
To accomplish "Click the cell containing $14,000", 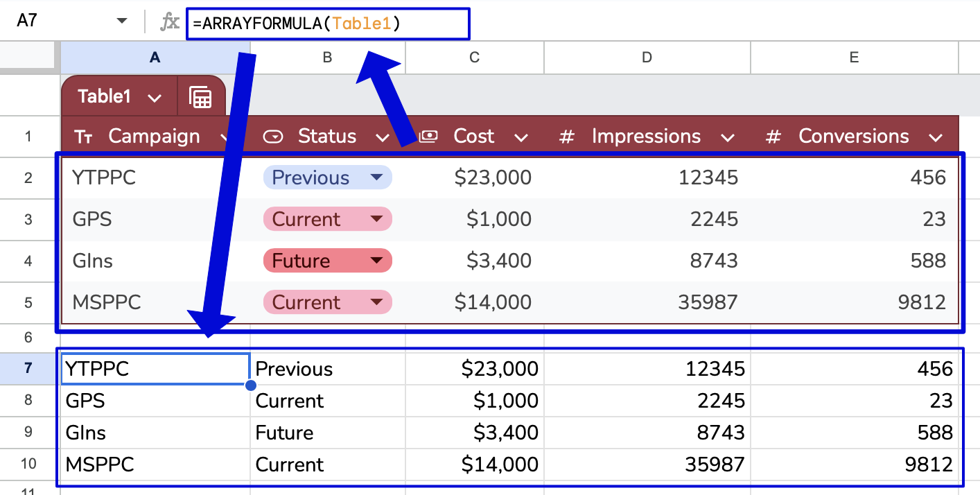I will coord(474,302).
